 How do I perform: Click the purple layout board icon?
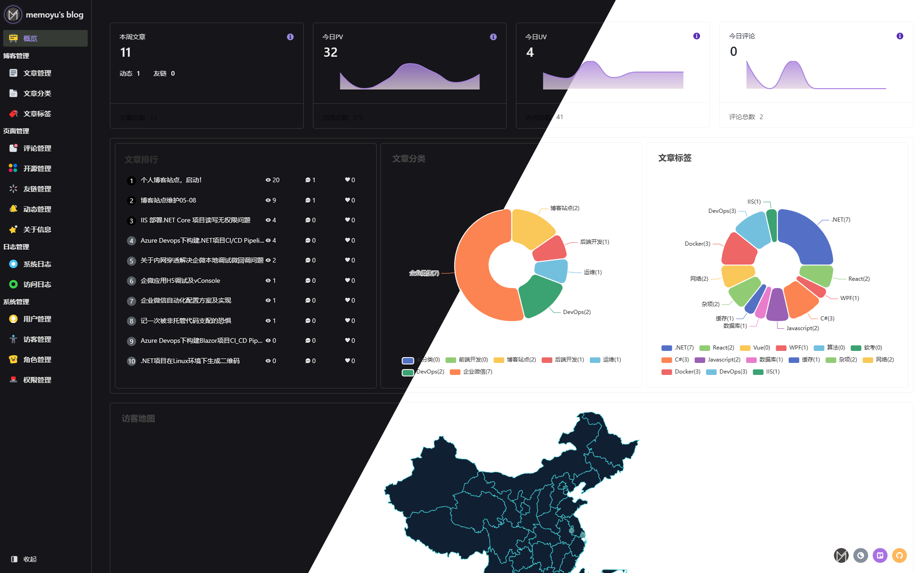880,555
